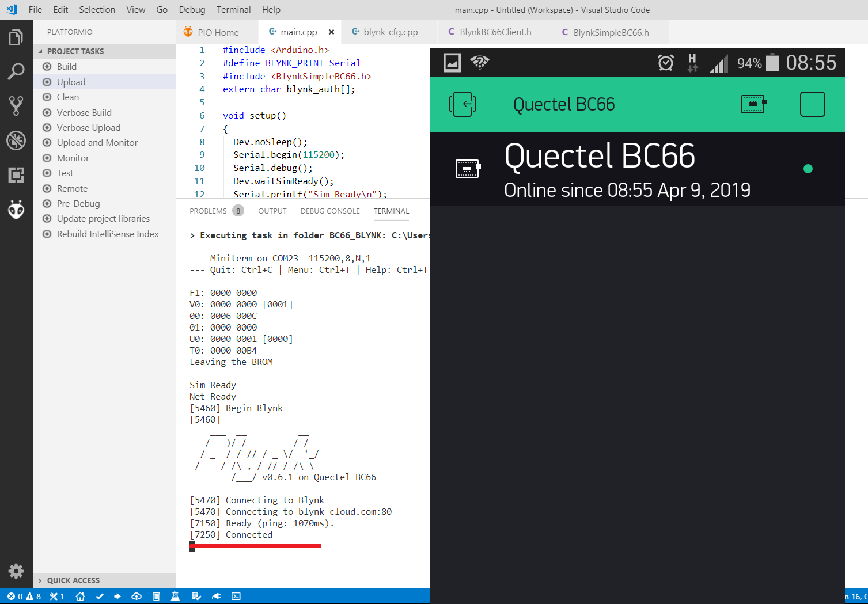868x604 pixels.
Task: Open PlatformIO alien head view
Action: pyautogui.click(x=16, y=210)
